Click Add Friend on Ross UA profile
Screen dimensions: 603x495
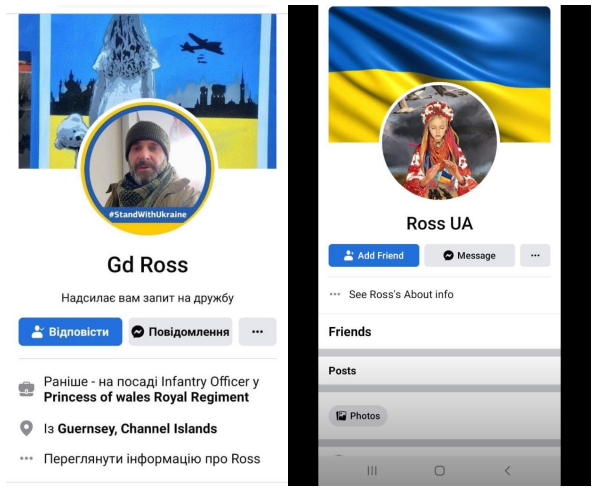(x=374, y=255)
